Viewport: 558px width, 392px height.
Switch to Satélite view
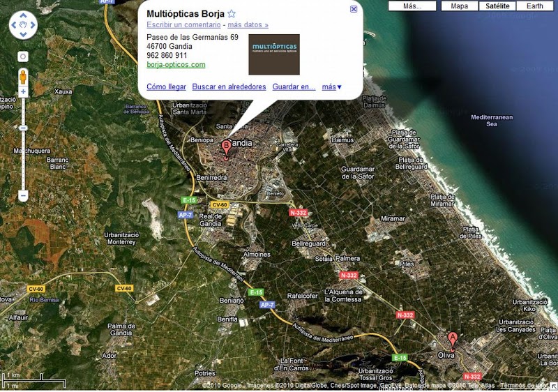click(x=497, y=6)
